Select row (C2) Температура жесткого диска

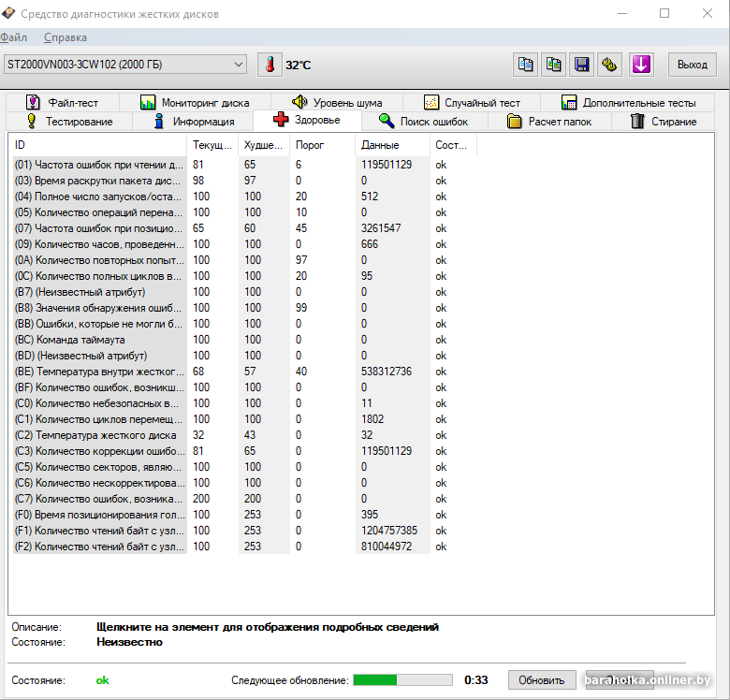click(96, 435)
